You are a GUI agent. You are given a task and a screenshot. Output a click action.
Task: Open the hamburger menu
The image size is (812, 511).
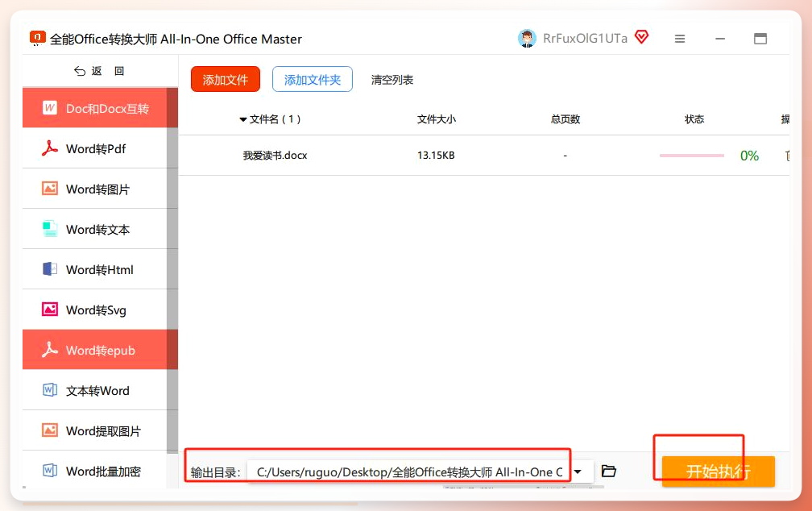click(x=680, y=39)
